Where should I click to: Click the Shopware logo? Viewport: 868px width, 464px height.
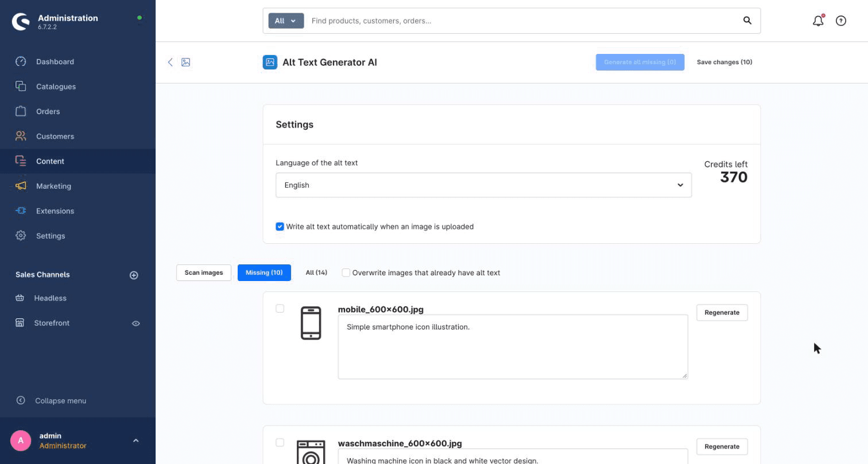pos(21,22)
